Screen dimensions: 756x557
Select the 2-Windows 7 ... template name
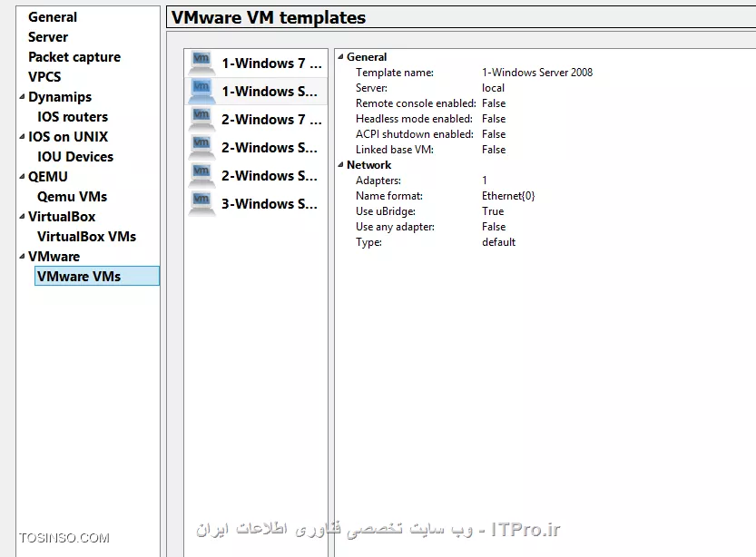click(x=271, y=120)
